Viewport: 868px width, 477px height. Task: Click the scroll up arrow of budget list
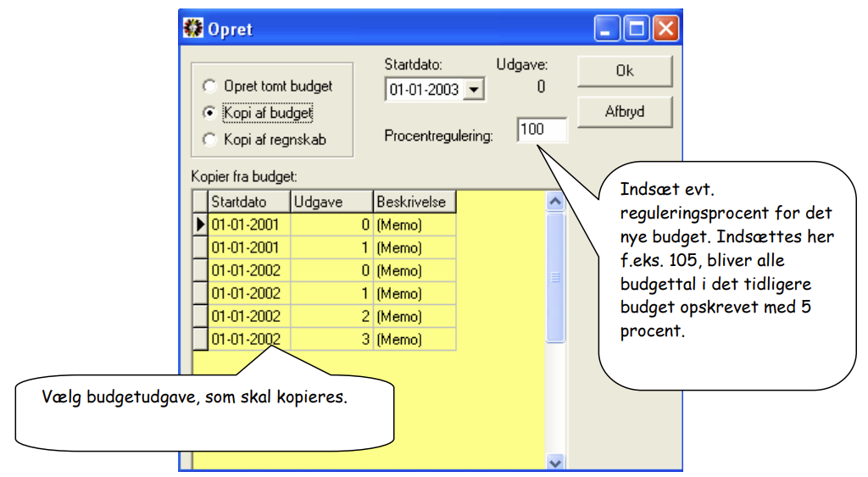tap(555, 202)
